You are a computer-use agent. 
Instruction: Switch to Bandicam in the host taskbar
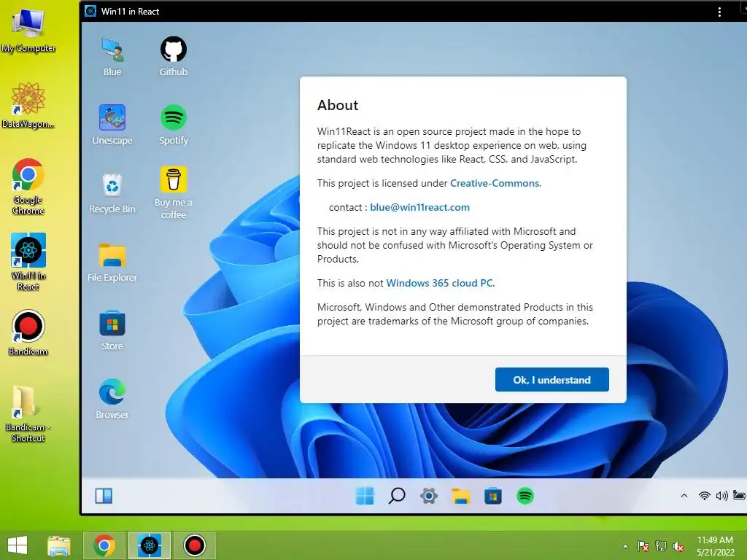click(194, 545)
